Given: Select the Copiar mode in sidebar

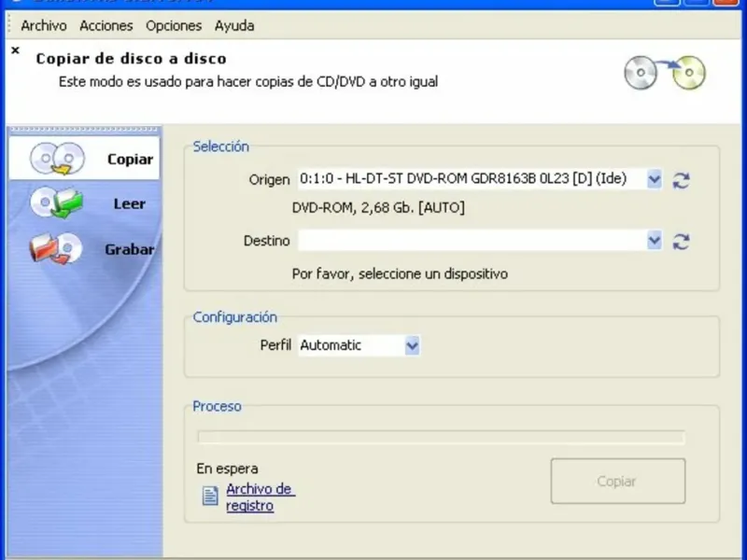Looking at the screenshot, I should (x=84, y=159).
